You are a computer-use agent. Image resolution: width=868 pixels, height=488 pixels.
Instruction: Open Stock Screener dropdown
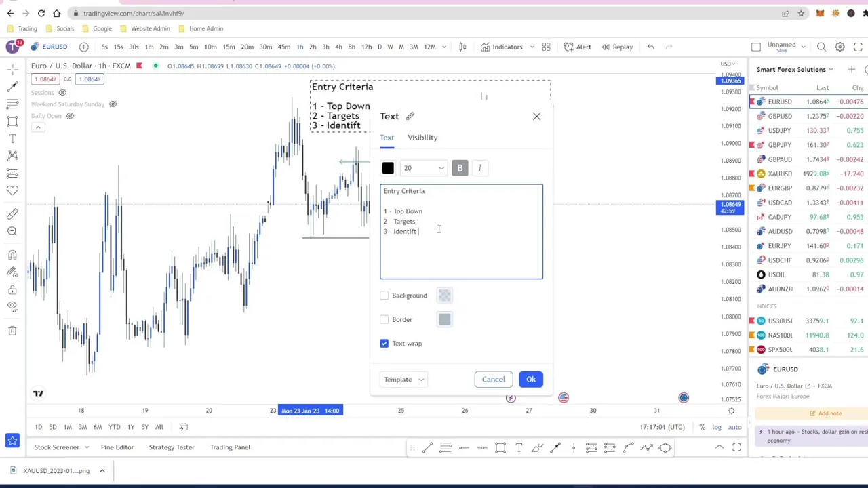pyautogui.click(x=62, y=447)
